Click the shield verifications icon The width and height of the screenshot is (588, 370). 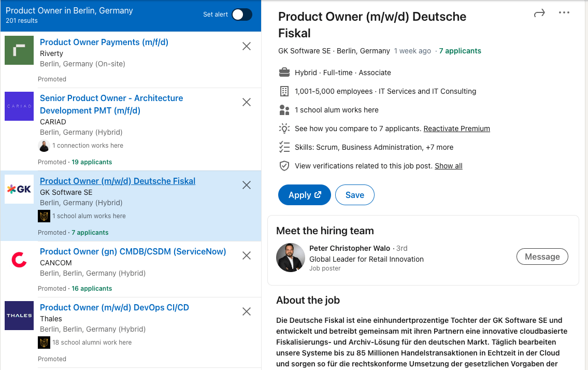(284, 166)
